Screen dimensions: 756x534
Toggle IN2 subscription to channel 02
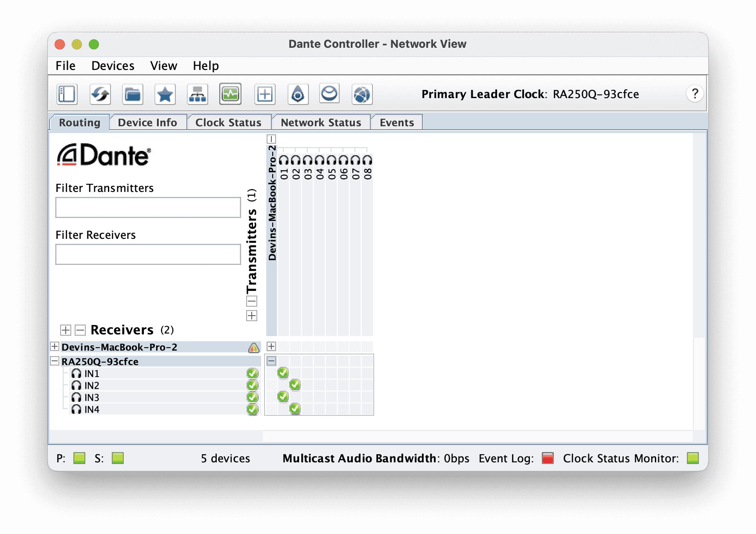[x=295, y=385]
